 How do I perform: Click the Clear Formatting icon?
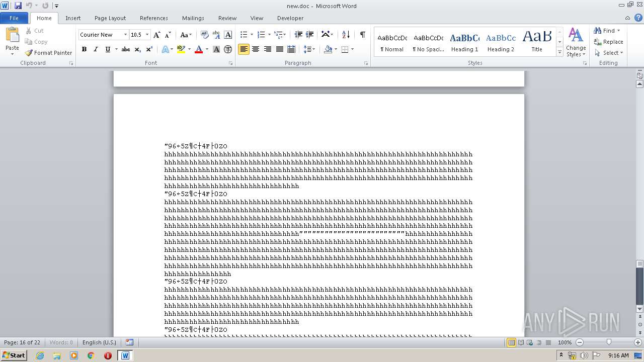205,35
